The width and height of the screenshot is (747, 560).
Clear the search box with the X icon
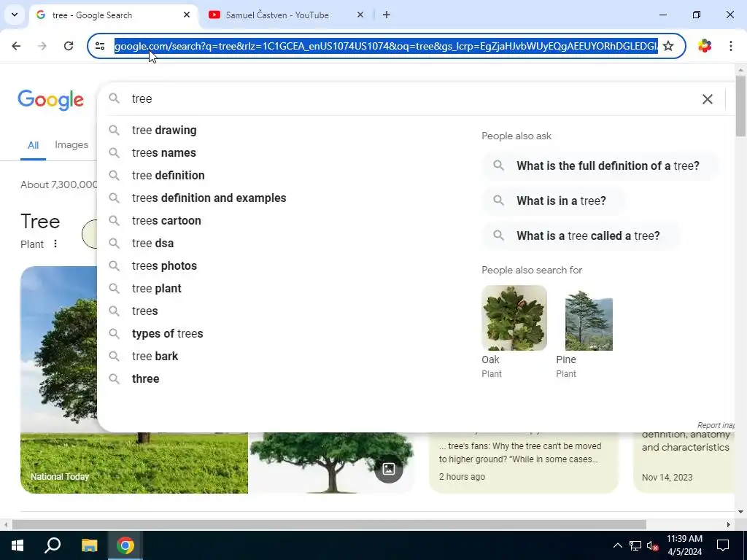pos(708,99)
